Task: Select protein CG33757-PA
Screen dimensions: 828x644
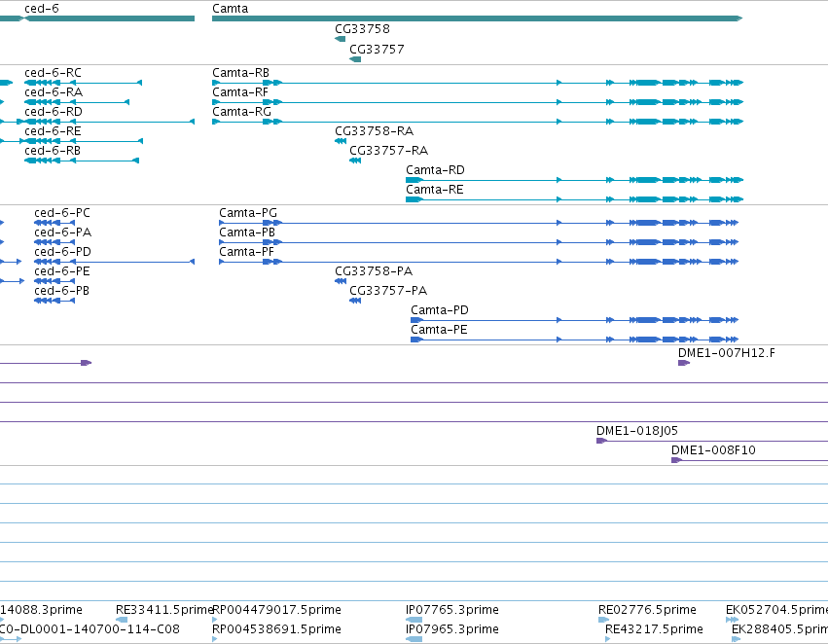Action: 388,291
